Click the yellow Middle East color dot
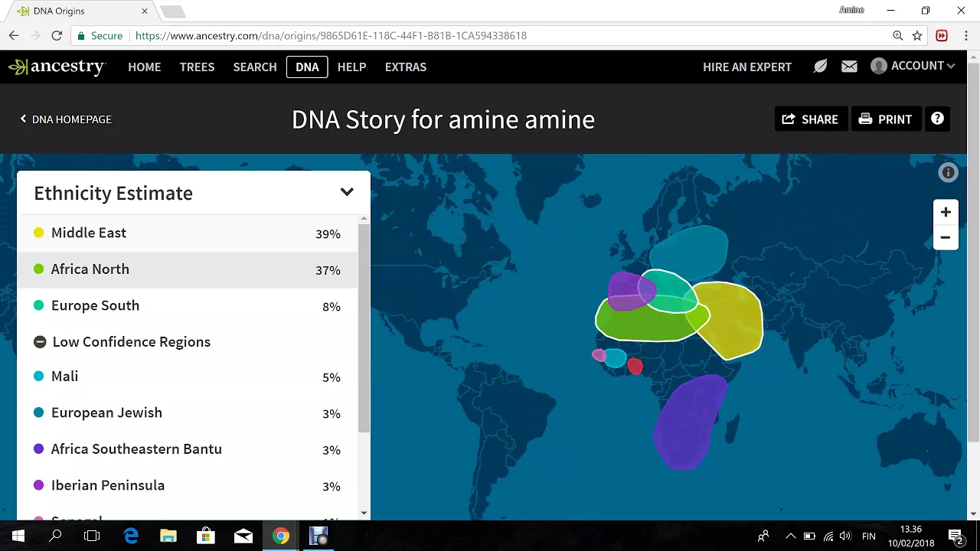This screenshot has height=551, width=980. tap(39, 233)
